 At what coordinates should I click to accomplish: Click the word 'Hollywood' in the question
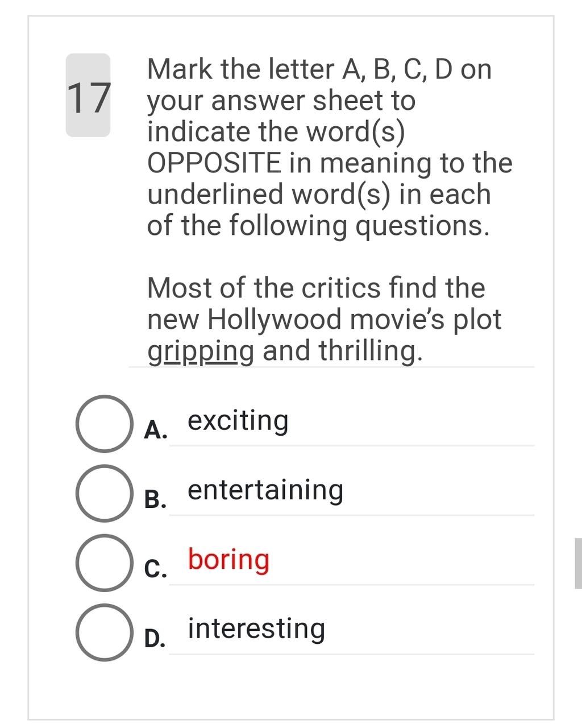tap(274, 320)
